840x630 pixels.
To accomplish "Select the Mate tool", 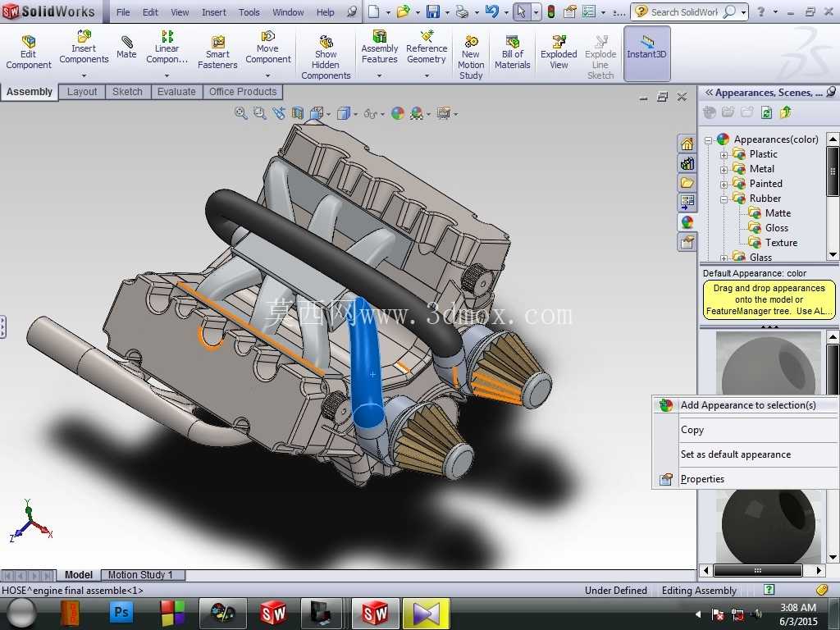I will tap(126, 47).
